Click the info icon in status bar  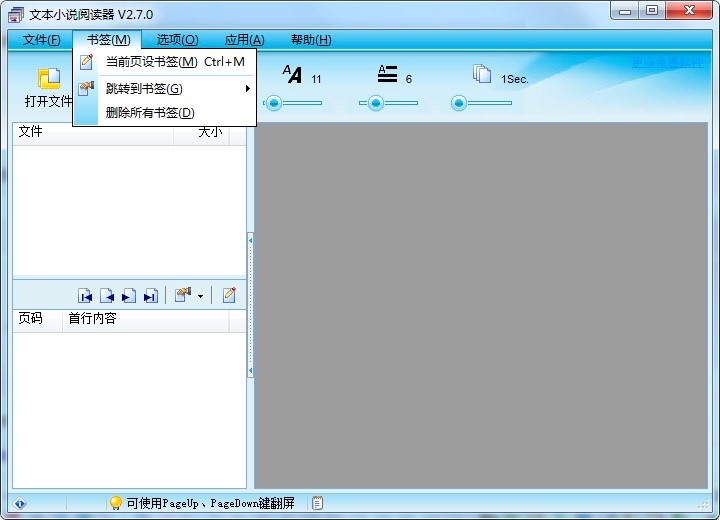(x=20, y=503)
